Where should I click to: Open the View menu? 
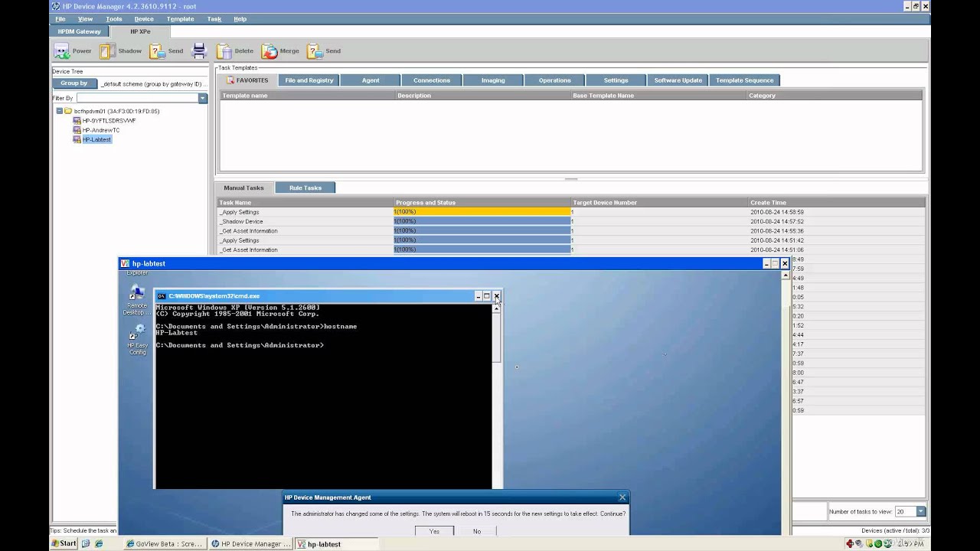click(86, 19)
